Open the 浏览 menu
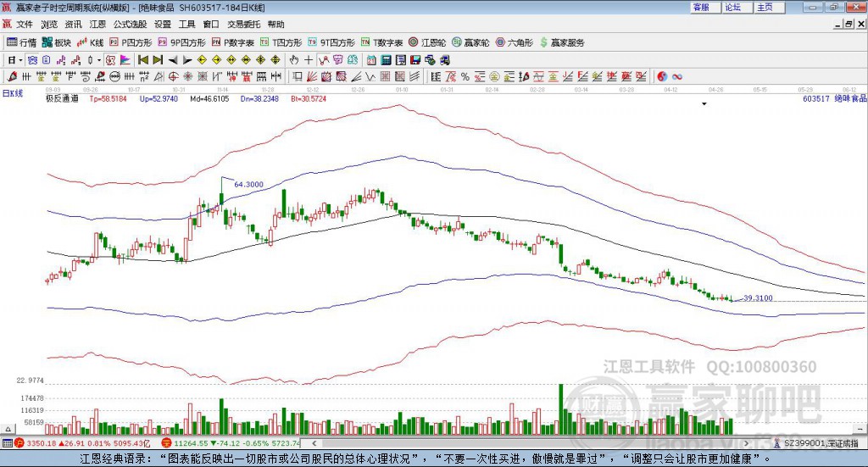 pos(48,25)
